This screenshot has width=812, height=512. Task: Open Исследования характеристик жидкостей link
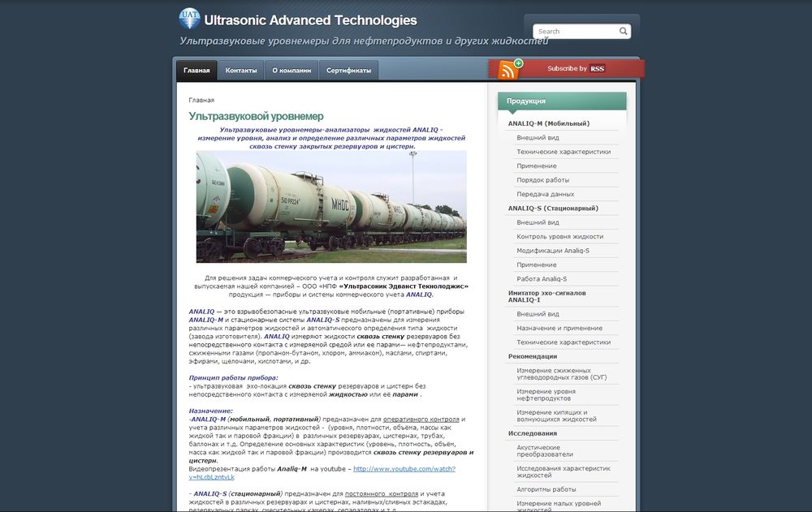point(564,471)
